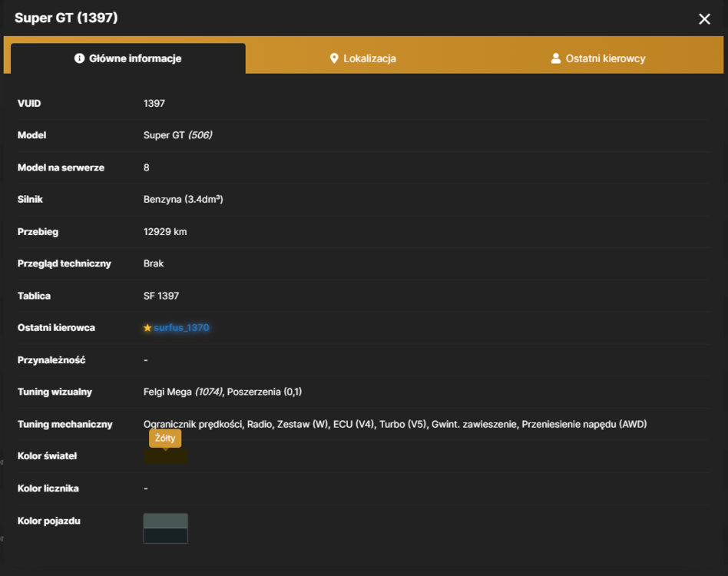The image size is (728, 576).
Task: Open the Główne informacje tab
Action: [x=128, y=58]
